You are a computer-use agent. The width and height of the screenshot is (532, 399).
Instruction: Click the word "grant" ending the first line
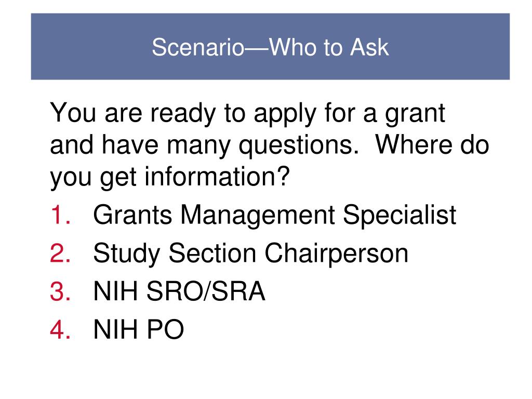[x=415, y=115]
